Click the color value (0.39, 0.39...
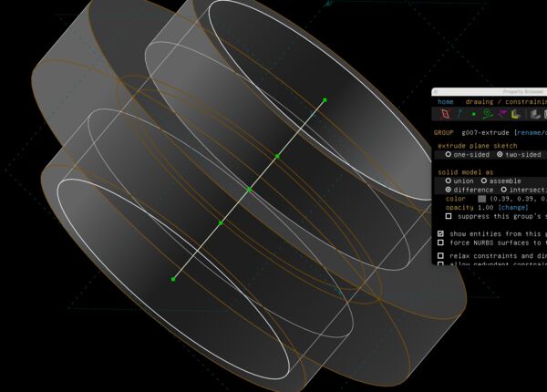Viewport: 547px width, 392px height. (x=512, y=199)
